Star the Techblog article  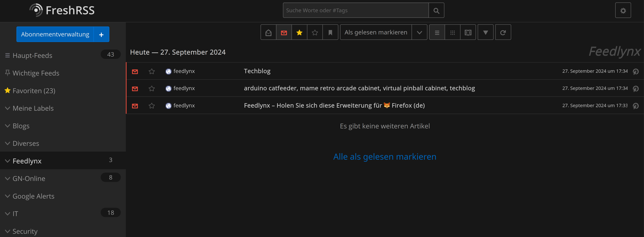click(152, 71)
